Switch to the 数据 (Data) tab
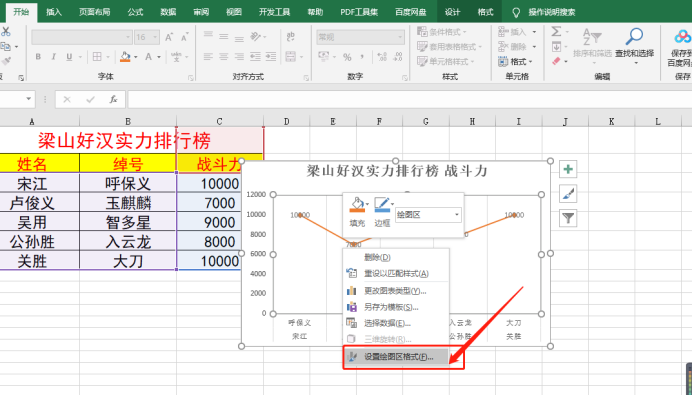The width and height of the screenshot is (693, 395). tap(168, 12)
